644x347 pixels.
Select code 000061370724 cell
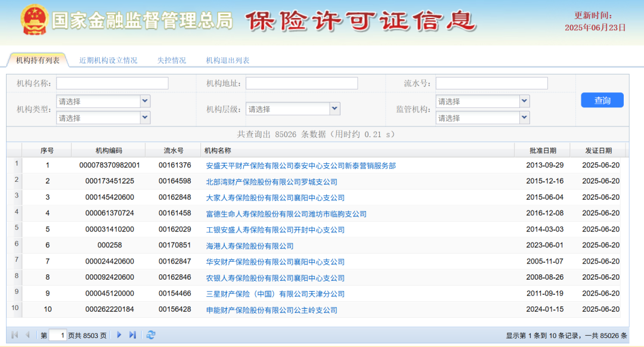point(109,213)
